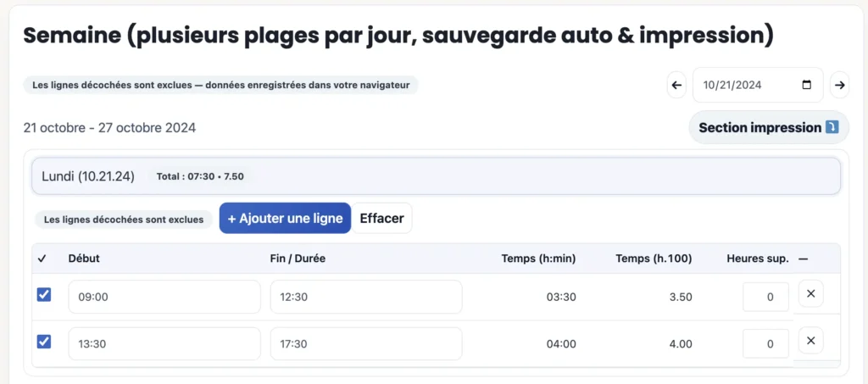Edit the 09:00 start time field
The image size is (868, 384).
164,297
